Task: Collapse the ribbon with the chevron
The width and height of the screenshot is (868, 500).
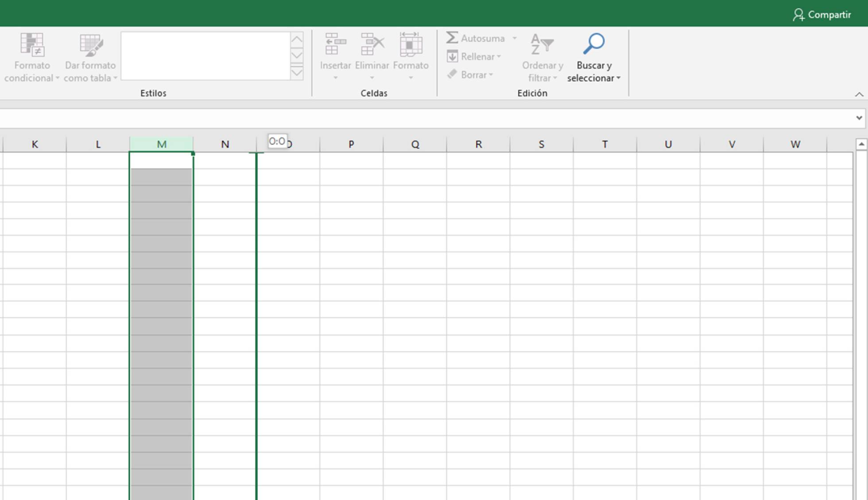Action: tap(860, 94)
